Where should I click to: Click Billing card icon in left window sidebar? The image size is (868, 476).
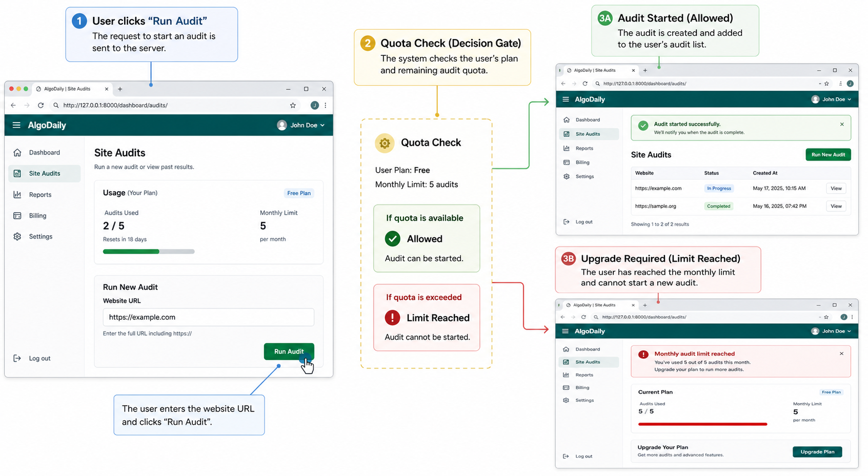pyautogui.click(x=17, y=216)
